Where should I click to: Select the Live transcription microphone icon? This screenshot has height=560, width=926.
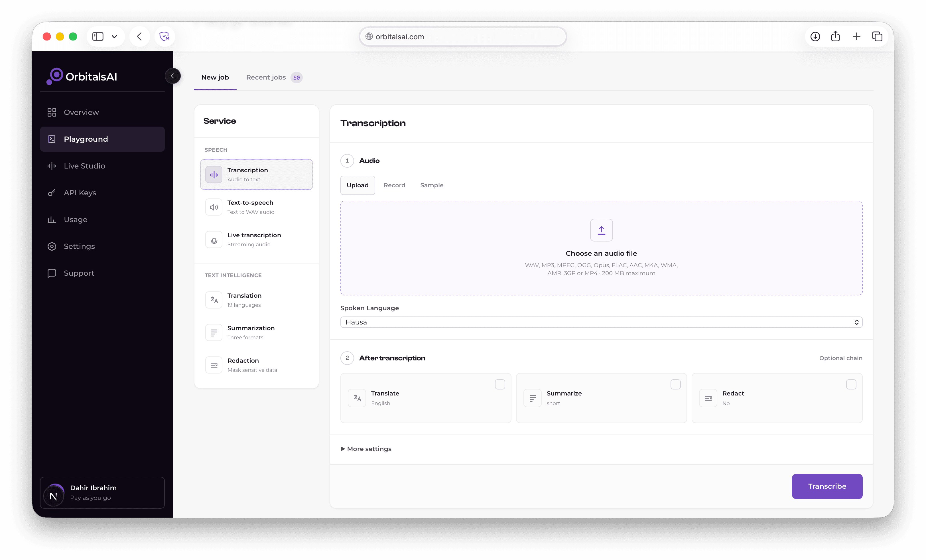coord(214,240)
